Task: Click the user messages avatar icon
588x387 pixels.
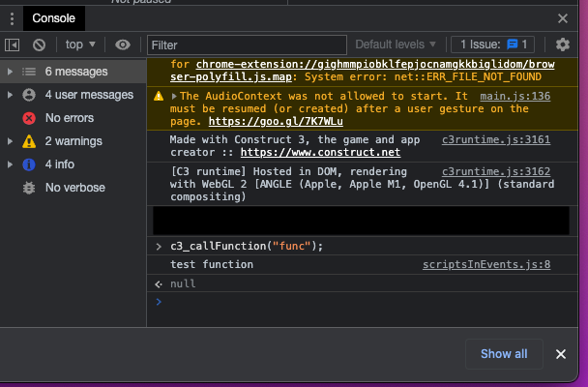Action: coord(29,95)
